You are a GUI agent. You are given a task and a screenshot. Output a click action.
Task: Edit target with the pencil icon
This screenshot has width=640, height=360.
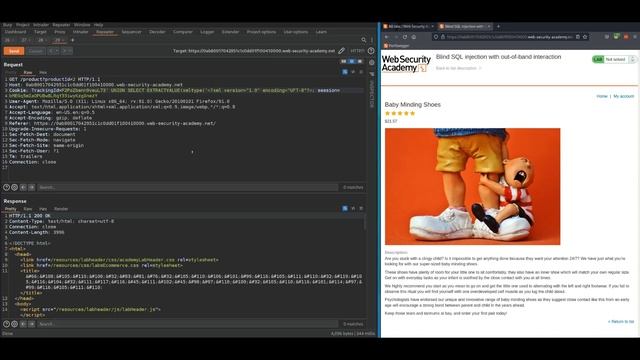(x=342, y=51)
